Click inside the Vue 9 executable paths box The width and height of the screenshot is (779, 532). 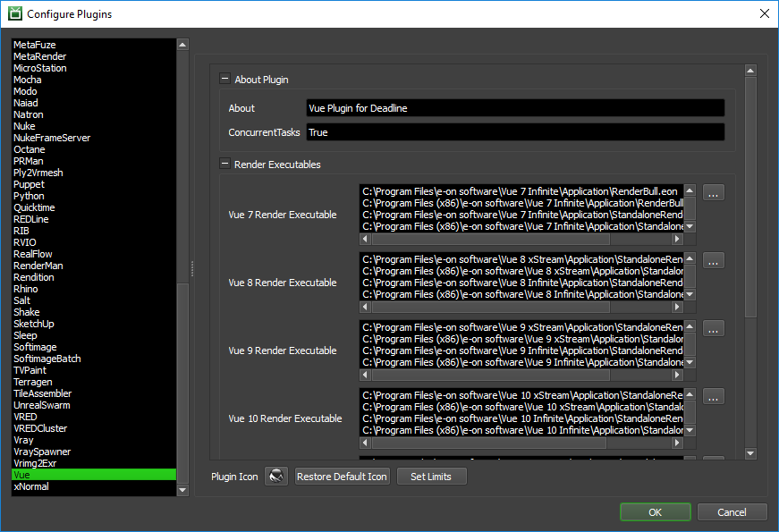click(521, 345)
